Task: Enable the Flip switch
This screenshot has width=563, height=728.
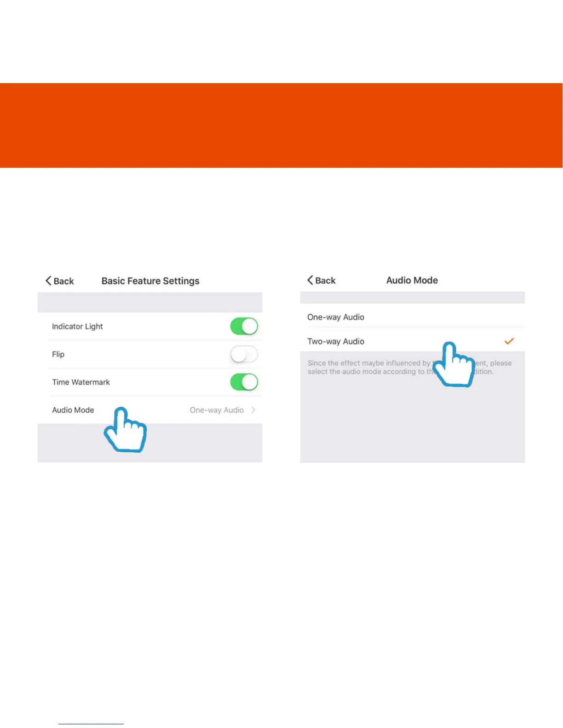Action: 244,354
